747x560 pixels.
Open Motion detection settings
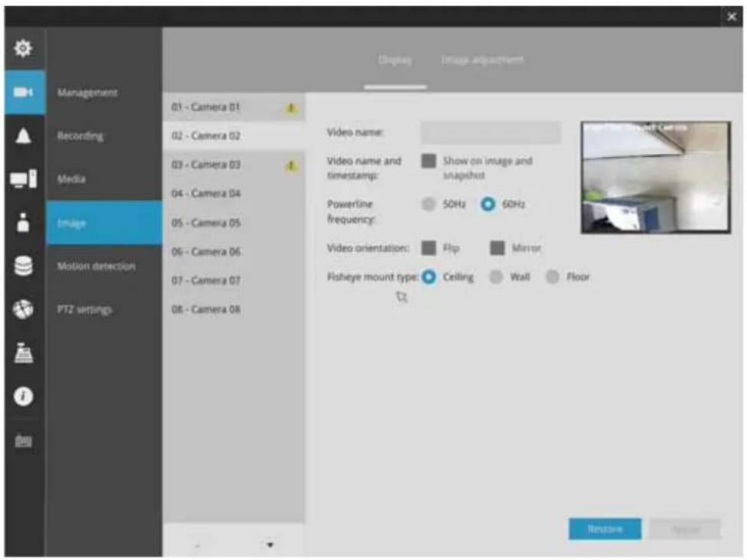pyautogui.click(x=96, y=266)
